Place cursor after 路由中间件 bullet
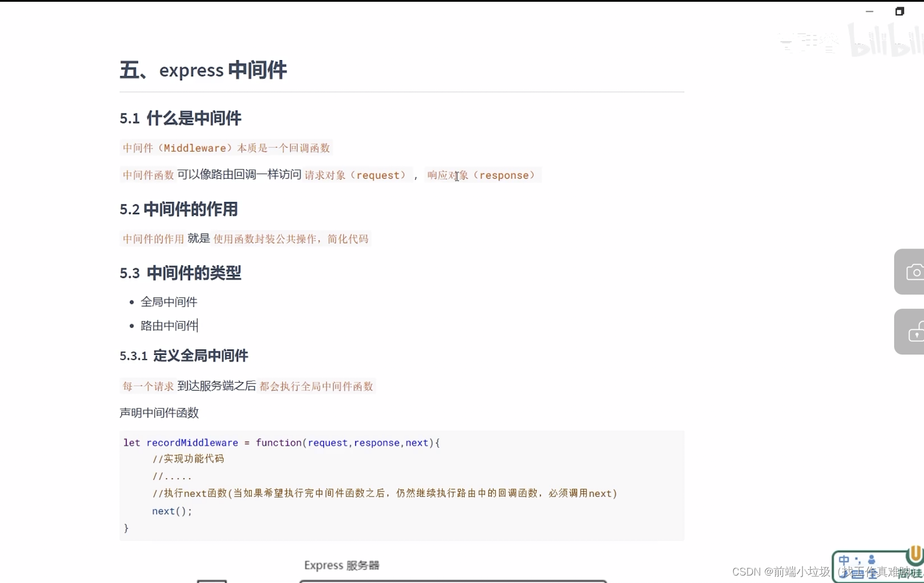924x583 pixels. tap(198, 325)
